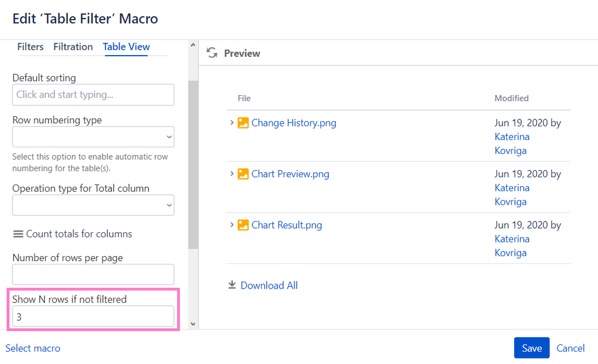Expand the Change History.png row
Image resolution: width=598 pixels, height=364 pixels.
(x=232, y=123)
